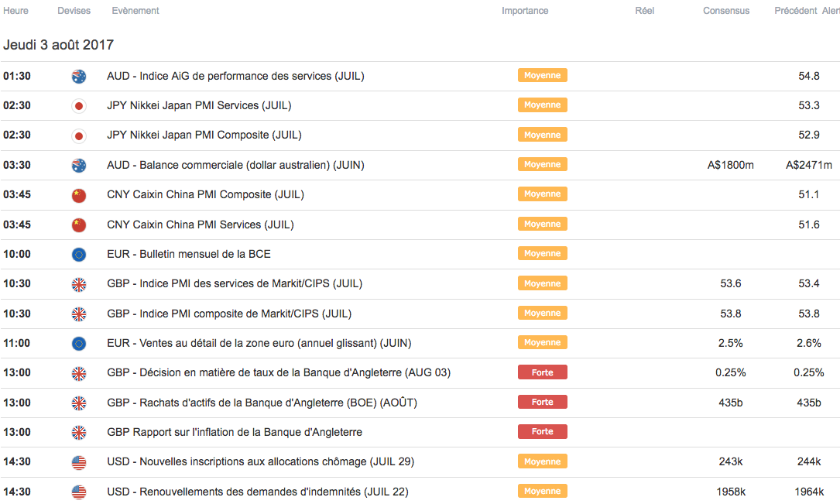Click the UK flag beside Rapport sur l'inflation
This screenshot has height=504, width=840.
(78, 433)
